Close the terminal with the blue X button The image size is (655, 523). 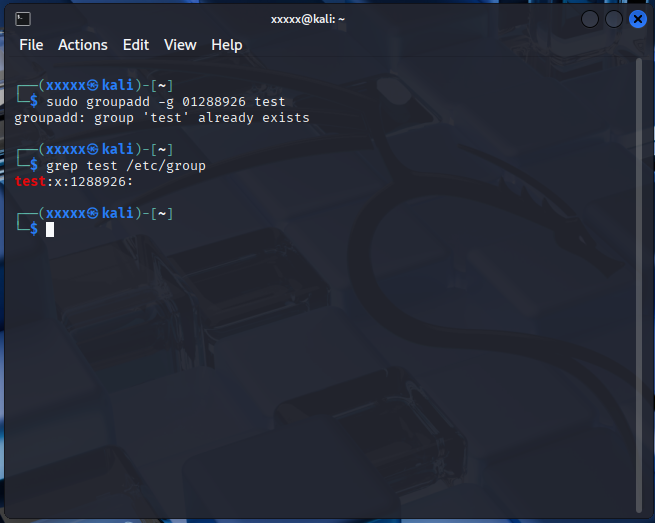click(637, 19)
